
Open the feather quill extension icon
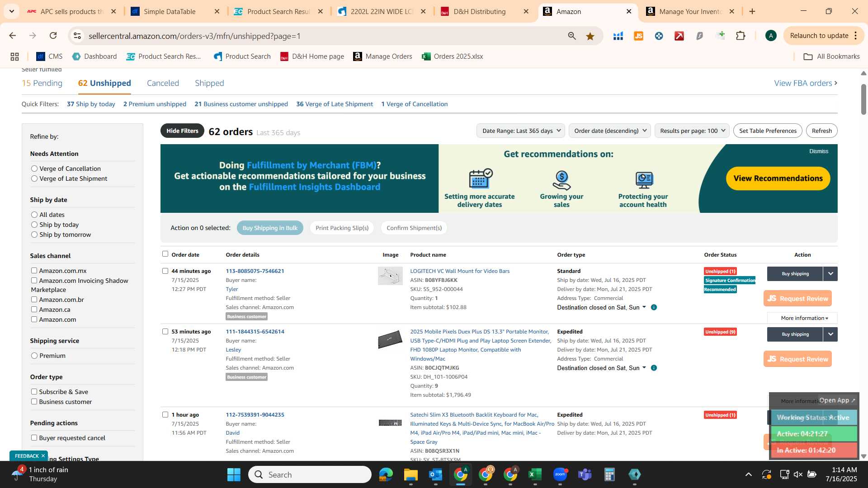pyautogui.click(x=700, y=36)
